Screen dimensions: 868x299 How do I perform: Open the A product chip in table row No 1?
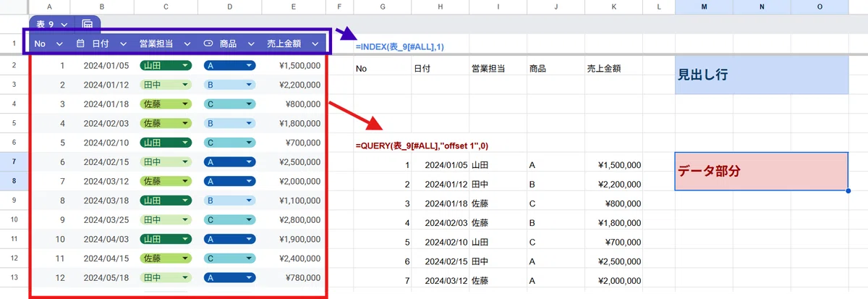229,65
